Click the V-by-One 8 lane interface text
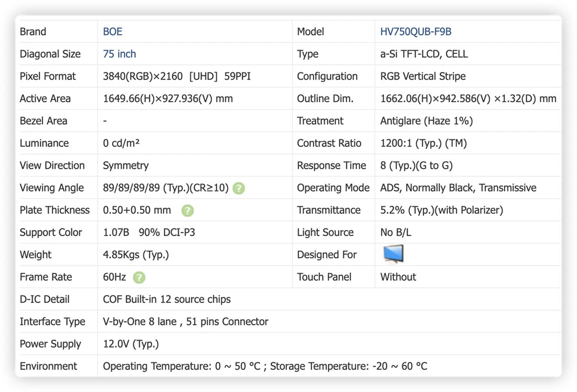Screen dimensions: 577x392 coord(186,322)
